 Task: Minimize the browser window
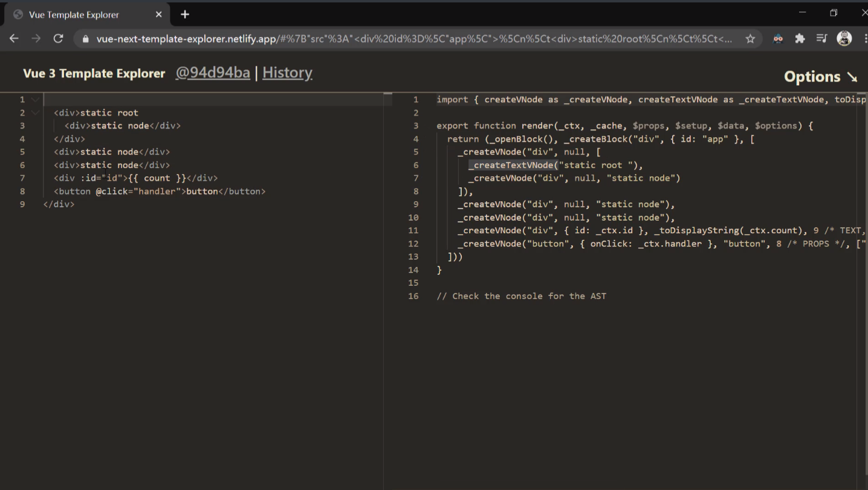pos(802,13)
